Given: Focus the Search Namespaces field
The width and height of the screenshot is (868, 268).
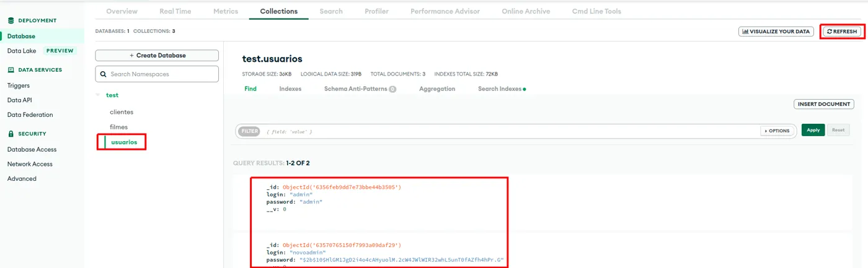Looking at the screenshot, I should [x=157, y=74].
